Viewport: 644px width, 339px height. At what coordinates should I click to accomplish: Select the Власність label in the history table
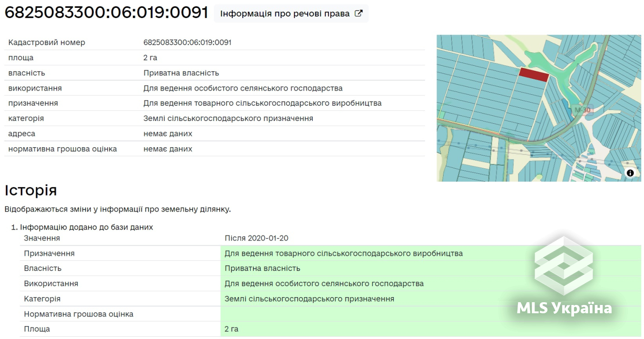[43, 268]
